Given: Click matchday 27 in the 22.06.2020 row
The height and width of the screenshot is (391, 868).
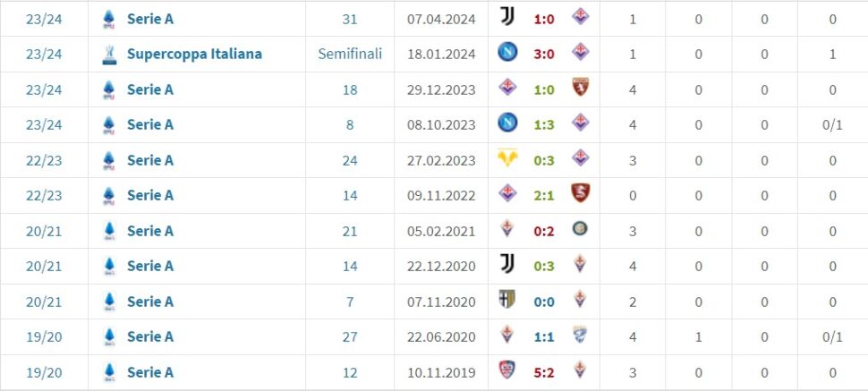Looking at the screenshot, I should click(350, 336).
